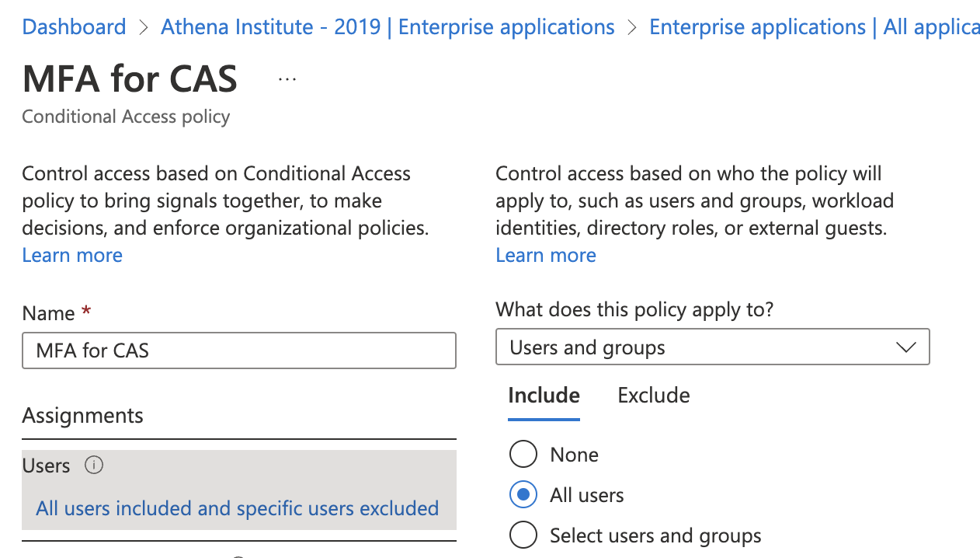
Task: Choose the All users radio option
Action: (x=523, y=495)
